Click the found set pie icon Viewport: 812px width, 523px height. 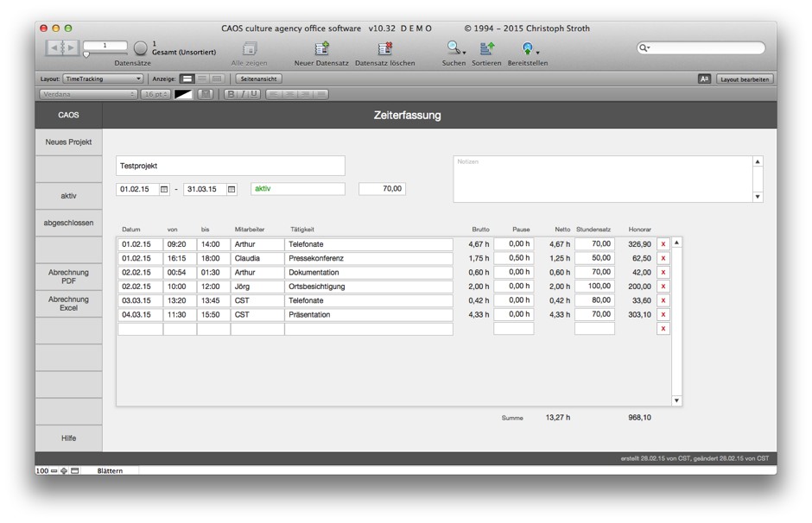[140, 48]
